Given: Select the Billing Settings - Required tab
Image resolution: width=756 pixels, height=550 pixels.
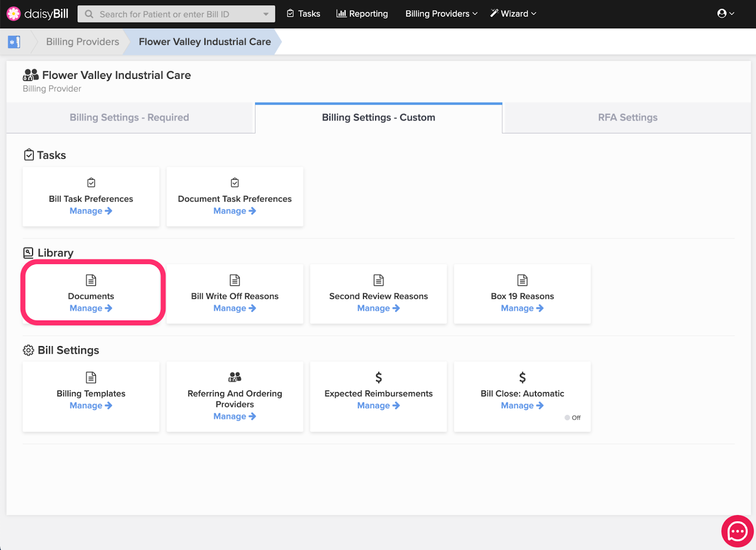Looking at the screenshot, I should pyautogui.click(x=129, y=117).
